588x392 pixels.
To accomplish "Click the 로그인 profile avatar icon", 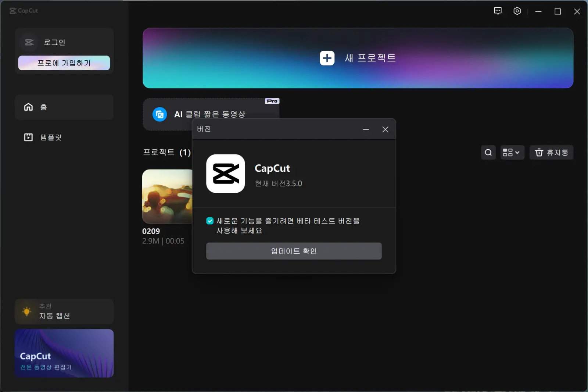I will coord(29,42).
